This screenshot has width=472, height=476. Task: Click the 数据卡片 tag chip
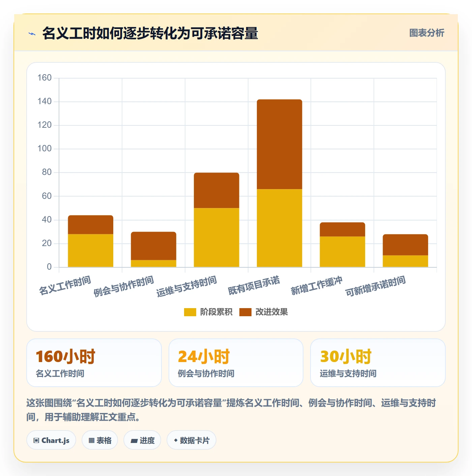[x=191, y=440]
